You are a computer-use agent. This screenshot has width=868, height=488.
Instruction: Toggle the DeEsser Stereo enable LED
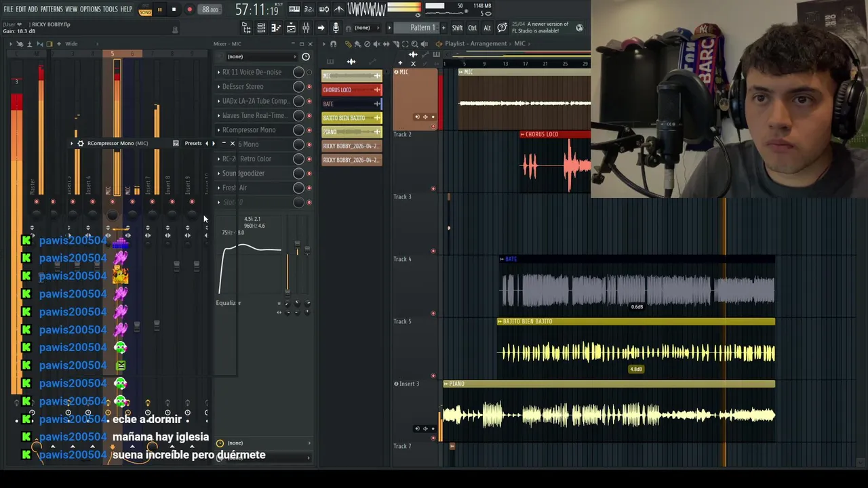click(309, 87)
